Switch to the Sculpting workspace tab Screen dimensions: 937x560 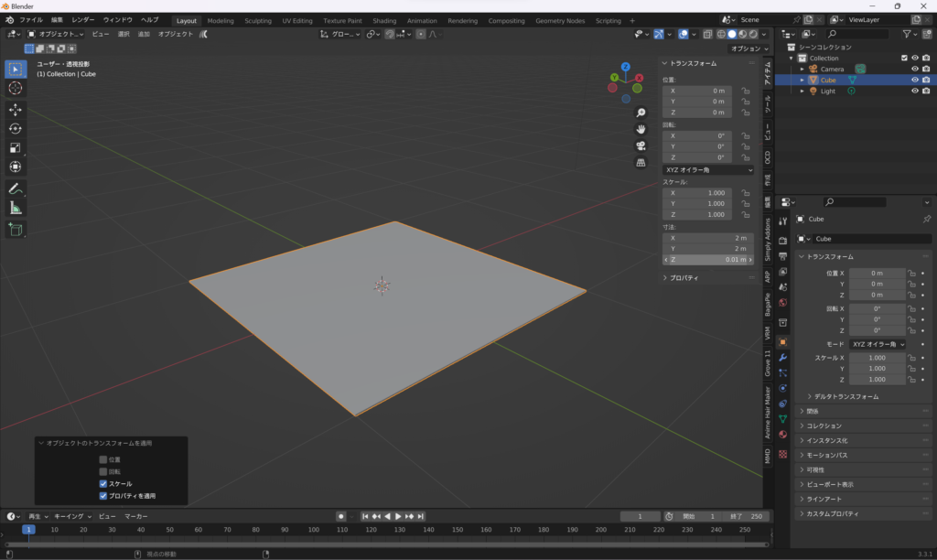(258, 20)
